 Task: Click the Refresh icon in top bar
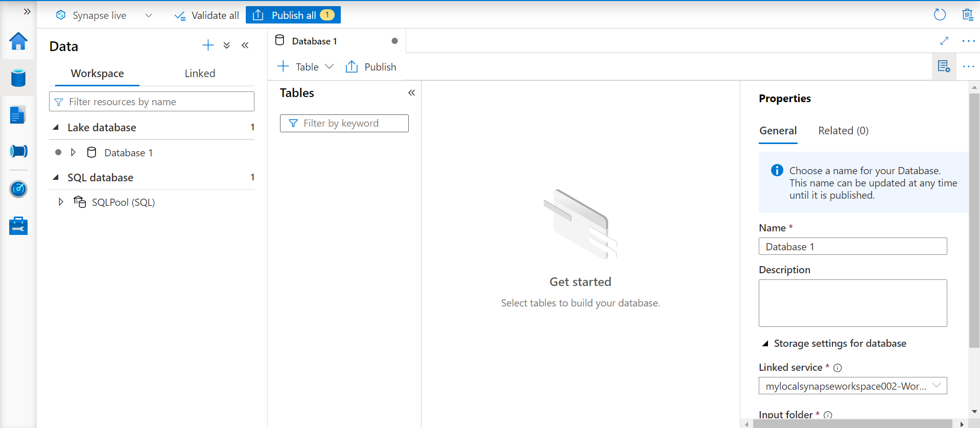940,15
